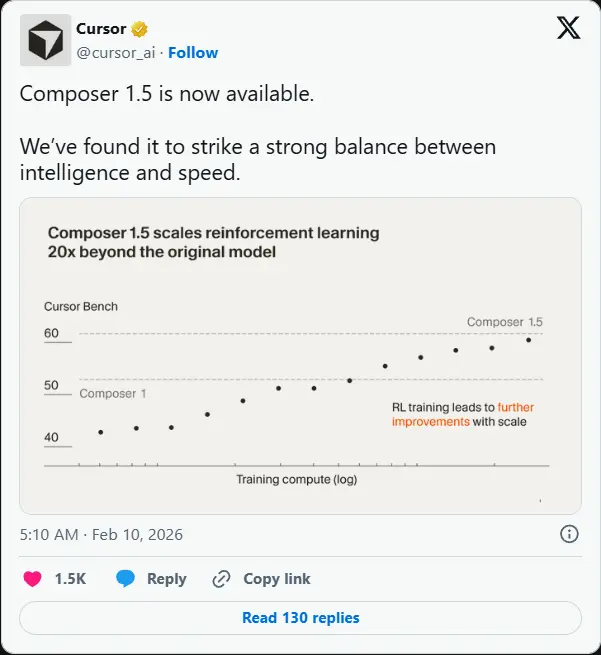Click the Cursor profile avatar logo
Image resolution: width=601 pixels, height=655 pixels.
tap(46, 40)
